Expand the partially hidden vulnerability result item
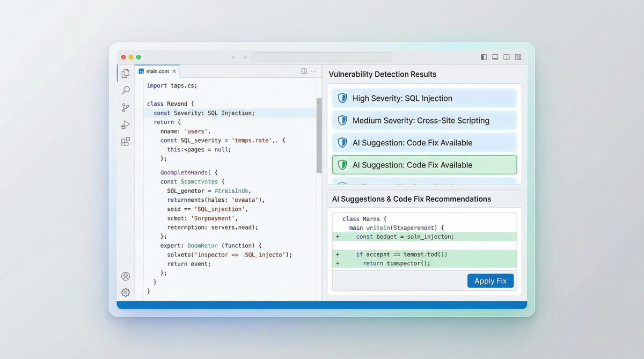The height and width of the screenshot is (359, 644). [424, 181]
